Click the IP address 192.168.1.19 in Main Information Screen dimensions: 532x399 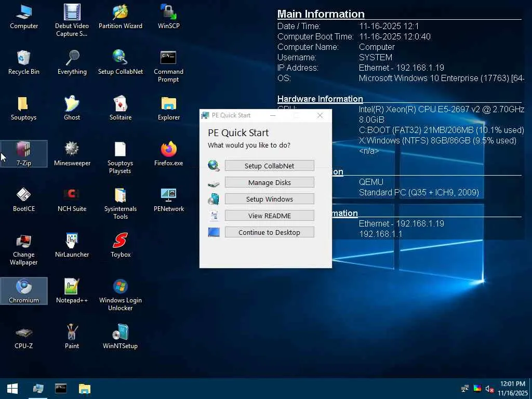click(x=420, y=68)
